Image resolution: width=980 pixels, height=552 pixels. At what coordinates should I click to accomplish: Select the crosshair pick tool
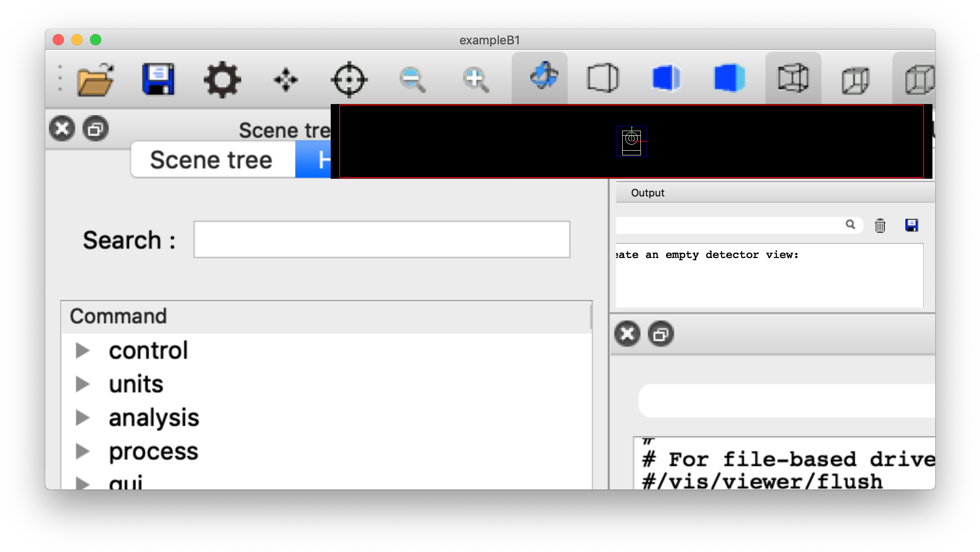(349, 80)
